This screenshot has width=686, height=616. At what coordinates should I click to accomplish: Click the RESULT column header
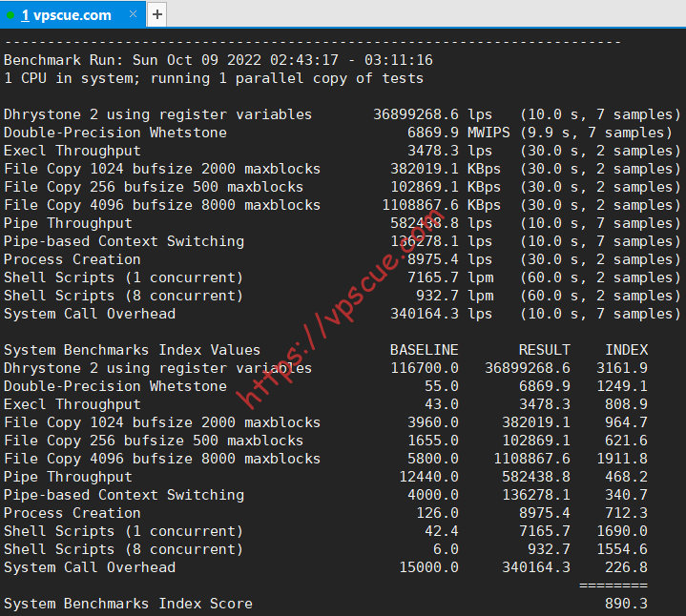[x=544, y=350]
